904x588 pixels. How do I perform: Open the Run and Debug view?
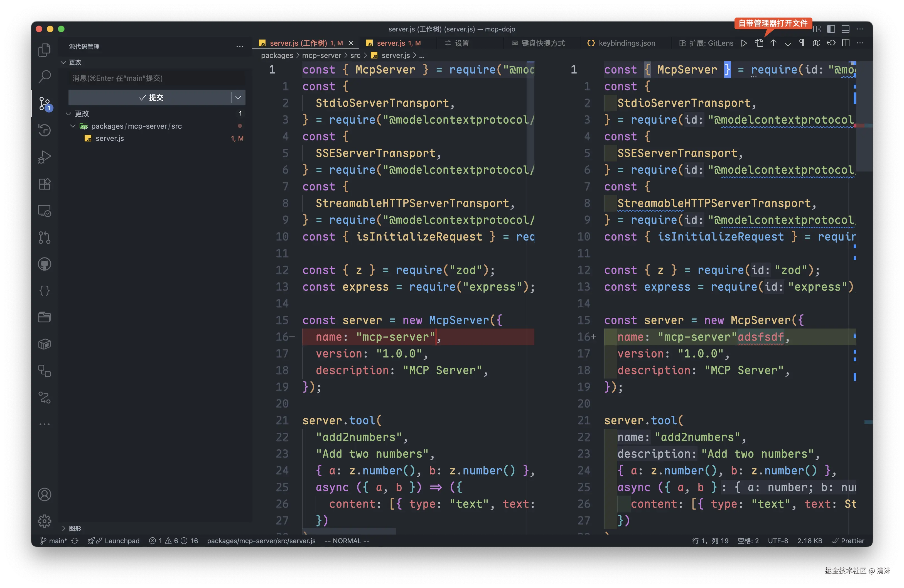(x=45, y=157)
